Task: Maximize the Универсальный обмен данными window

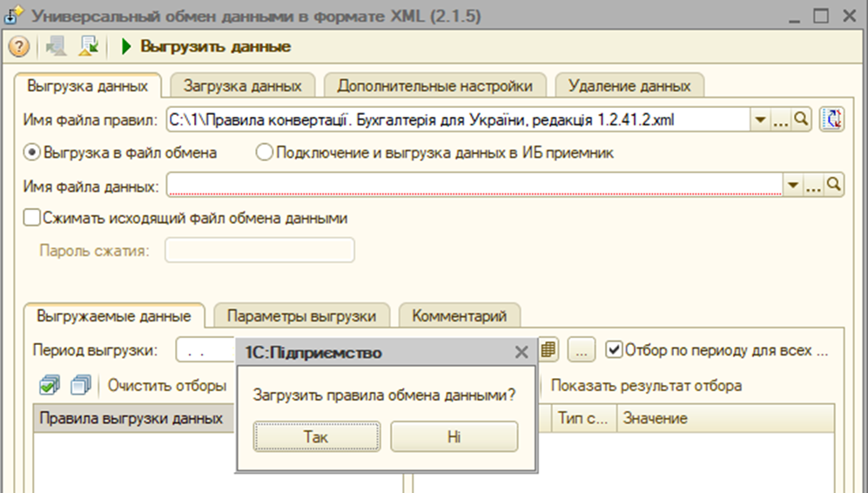Action: point(821,16)
